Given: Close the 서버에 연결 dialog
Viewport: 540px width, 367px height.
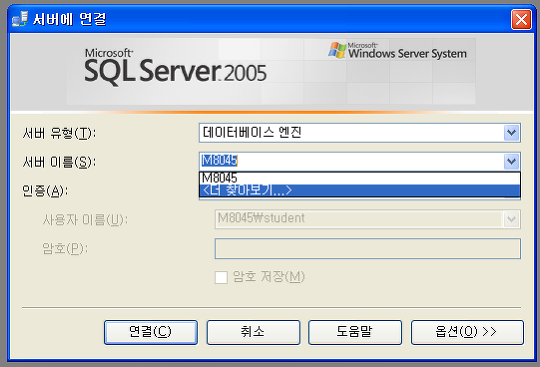Looking at the screenshot, I should coord(521,20).
